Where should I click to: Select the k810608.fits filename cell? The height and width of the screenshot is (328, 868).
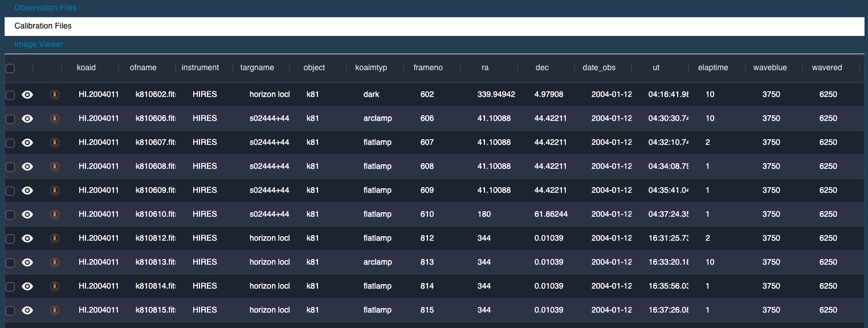coord(155,167)
